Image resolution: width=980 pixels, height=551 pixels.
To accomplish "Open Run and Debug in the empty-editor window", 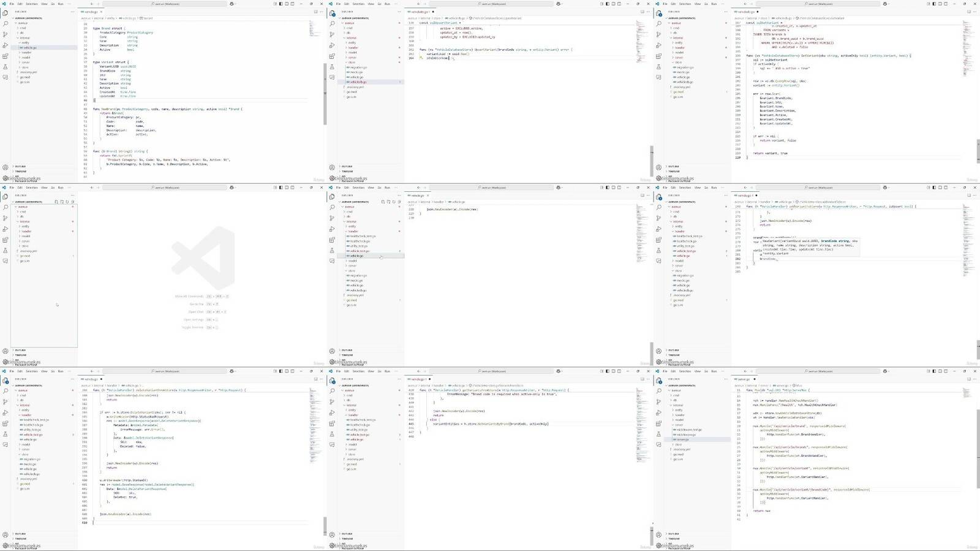I will 6,229.
